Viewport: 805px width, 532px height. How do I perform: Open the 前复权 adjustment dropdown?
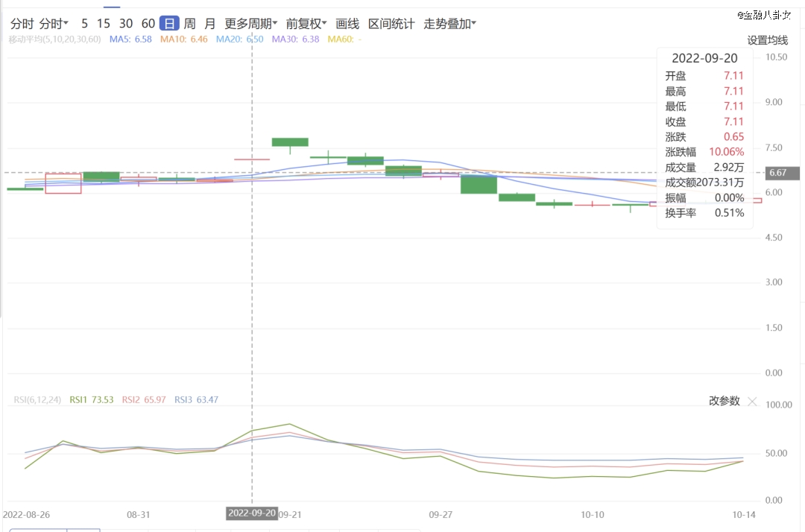pos(306,24)
